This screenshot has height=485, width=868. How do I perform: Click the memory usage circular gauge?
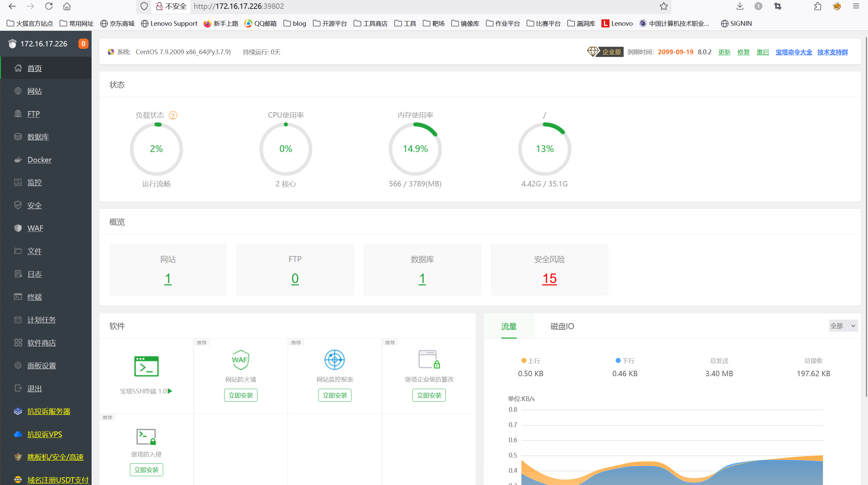click(x=415, y=149)
